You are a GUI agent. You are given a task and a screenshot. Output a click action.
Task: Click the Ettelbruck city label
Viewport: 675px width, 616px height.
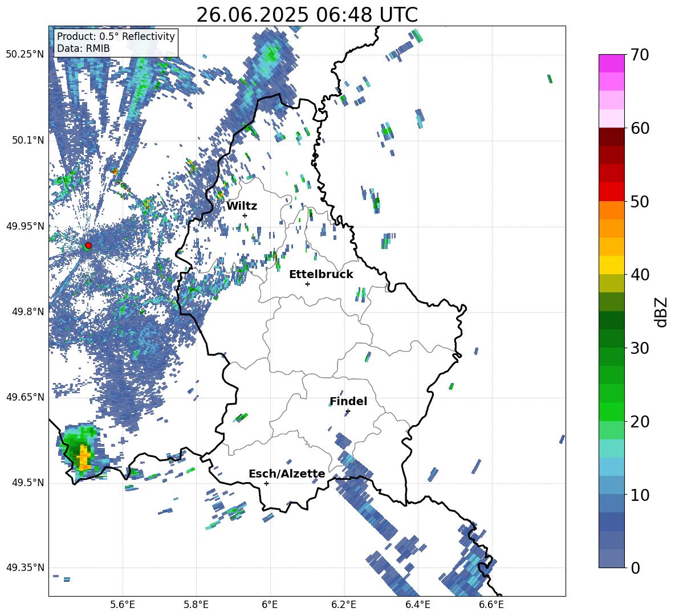(321, 275)
